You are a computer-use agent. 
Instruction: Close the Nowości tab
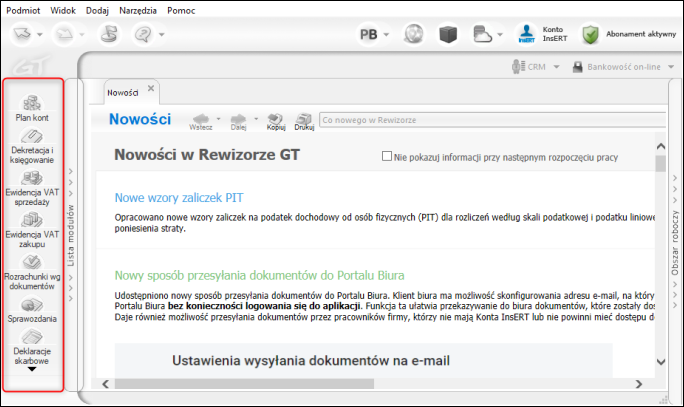pos(151,88)
